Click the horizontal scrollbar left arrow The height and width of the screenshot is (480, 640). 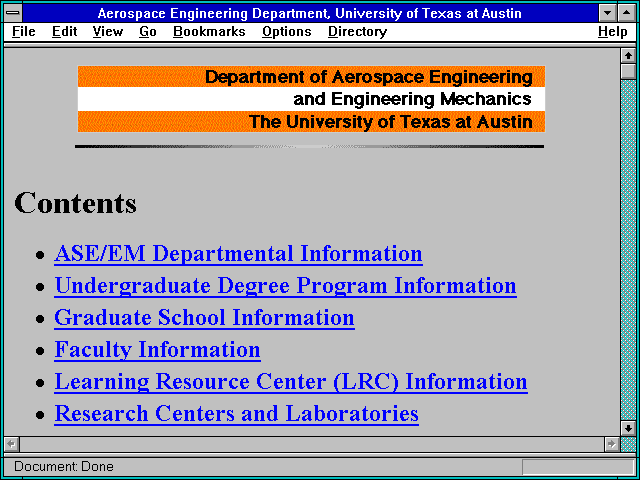click(x=12, y=444)
